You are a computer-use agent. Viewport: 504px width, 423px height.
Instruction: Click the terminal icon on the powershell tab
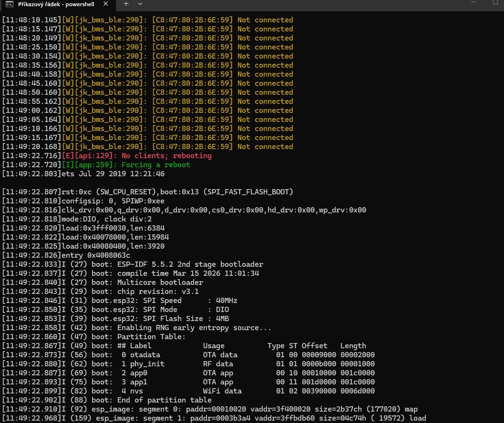[x=9, y=4]
